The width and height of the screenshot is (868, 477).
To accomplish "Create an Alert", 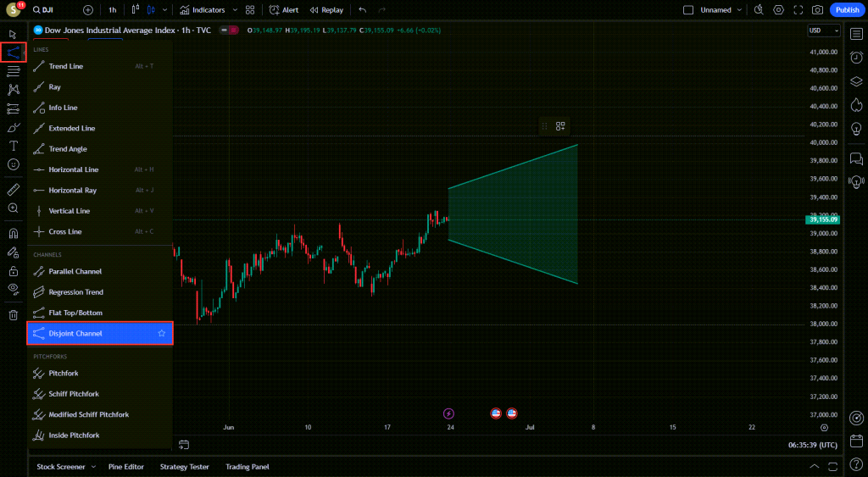I will click(284, 10).
